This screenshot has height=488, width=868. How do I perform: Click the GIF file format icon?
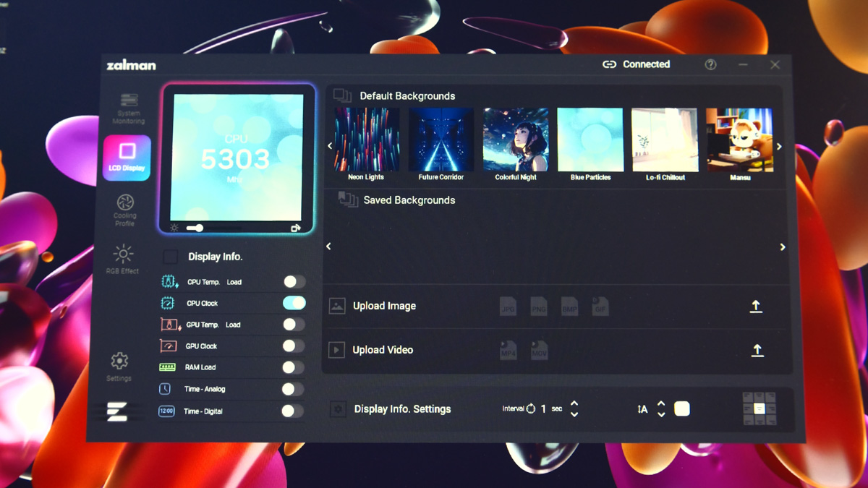pyautogui.click(x=600, y=307)
